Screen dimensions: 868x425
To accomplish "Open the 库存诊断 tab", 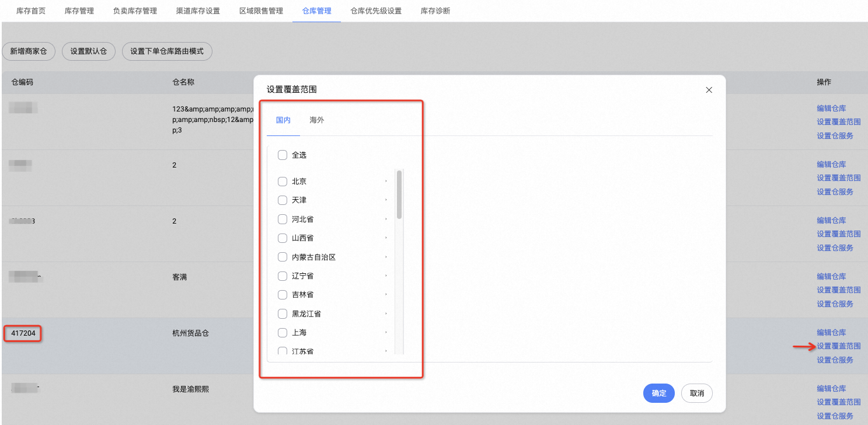I will tap(435, 11).
